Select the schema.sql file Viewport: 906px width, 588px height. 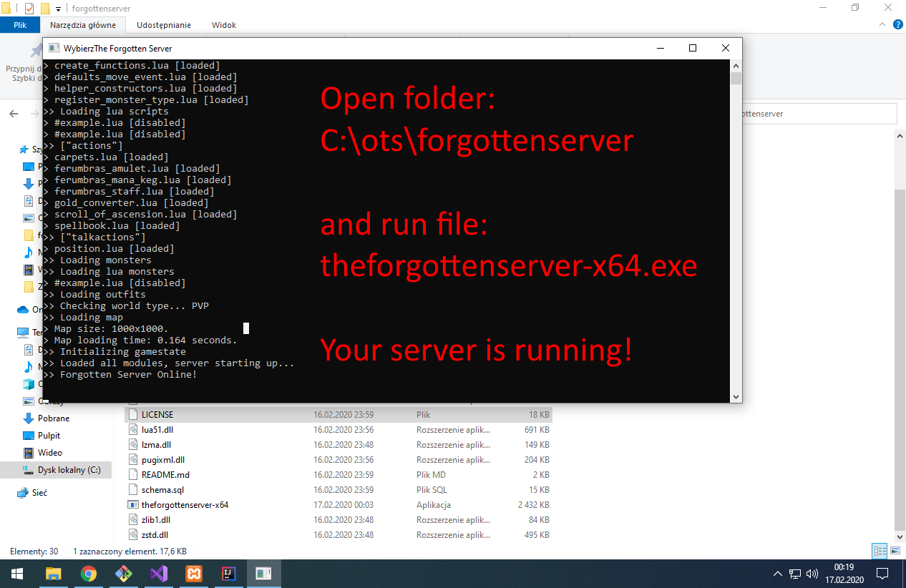[162, 490]
